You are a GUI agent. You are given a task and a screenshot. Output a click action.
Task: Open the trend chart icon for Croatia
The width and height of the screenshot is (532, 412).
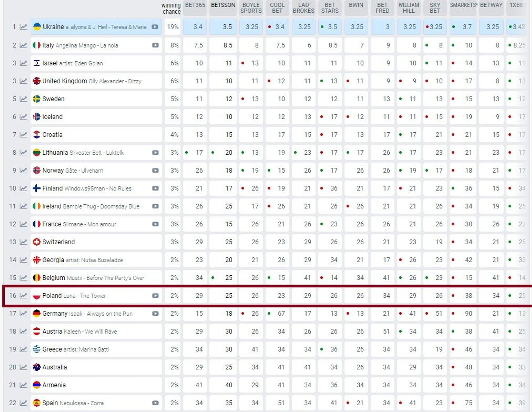tap(24, 134)
